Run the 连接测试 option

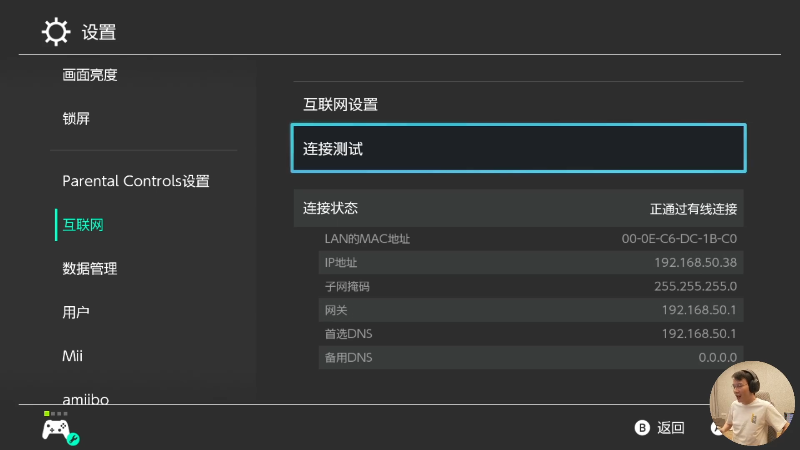[x=518, y=148]
